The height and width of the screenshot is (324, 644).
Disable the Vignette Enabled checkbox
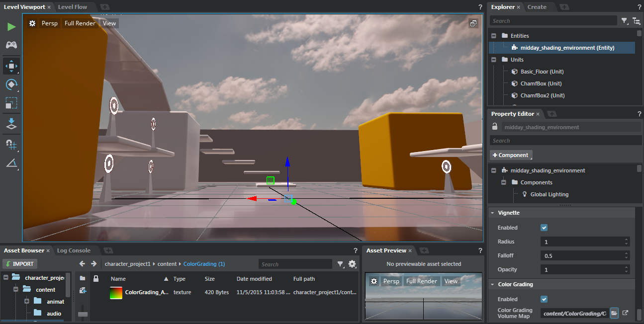544,228
